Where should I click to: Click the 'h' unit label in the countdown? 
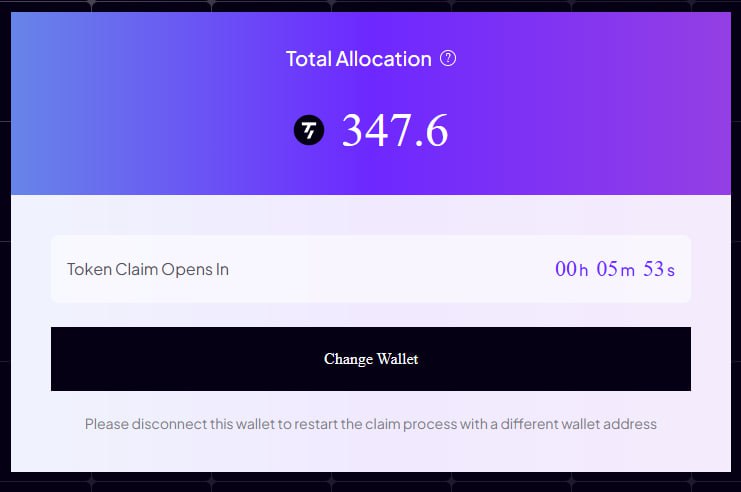[x=584, y=270]
